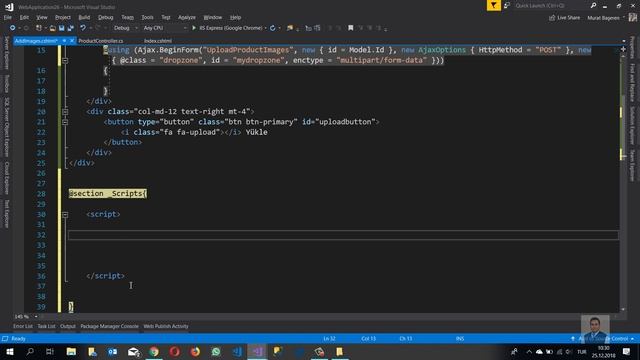This screenshot has height=360, width=640.
Task: Open the Error List panel tab
Action: (23, 326)
